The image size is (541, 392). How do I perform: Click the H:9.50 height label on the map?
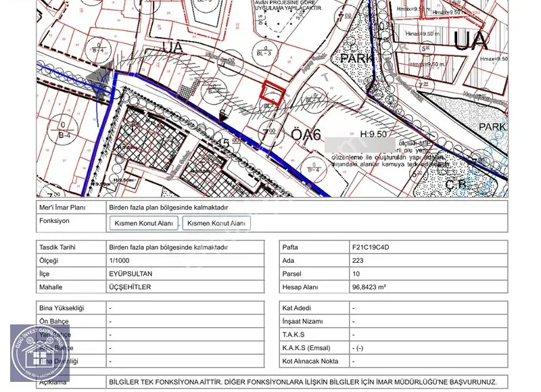pyautogui.click(x=373, y=134)
